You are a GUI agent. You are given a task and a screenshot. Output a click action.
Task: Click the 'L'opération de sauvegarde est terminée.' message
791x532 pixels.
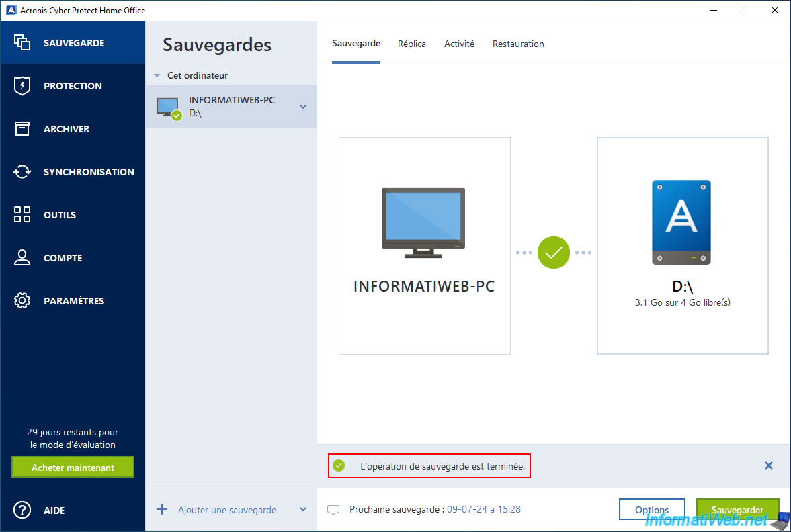point(442,466)
